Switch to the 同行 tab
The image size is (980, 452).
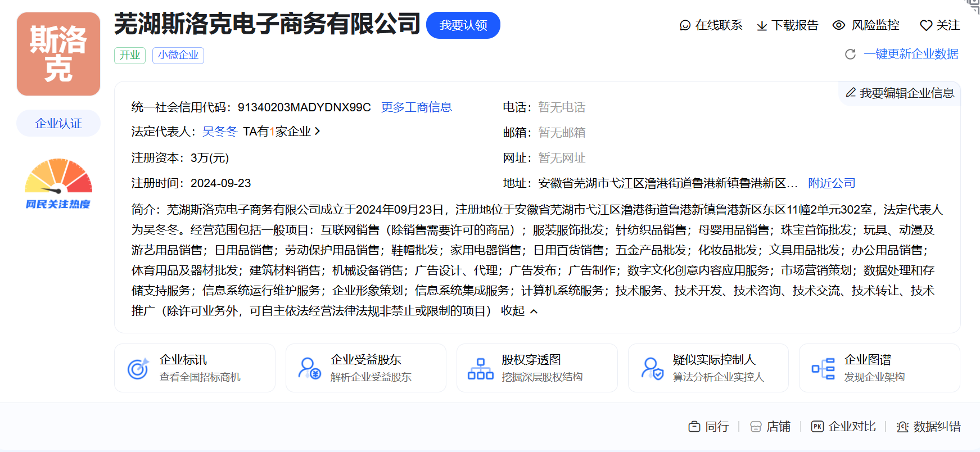pos(717,427)
